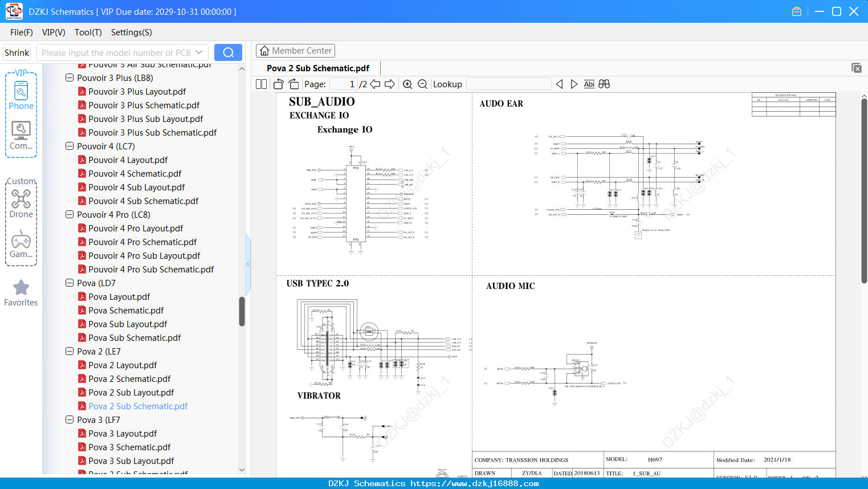Open Pova 3 Schematic.pdf
868x489 pixels.
click(x=129, y=447)
